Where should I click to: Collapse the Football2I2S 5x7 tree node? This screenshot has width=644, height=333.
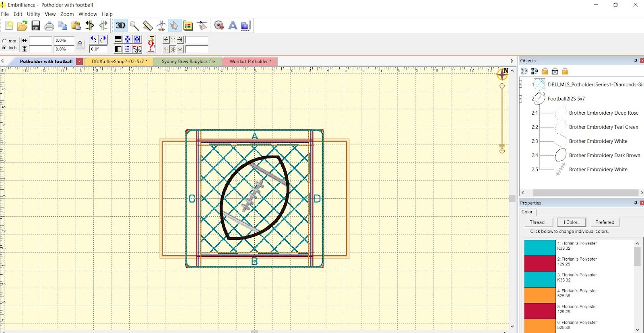point(521,99)
